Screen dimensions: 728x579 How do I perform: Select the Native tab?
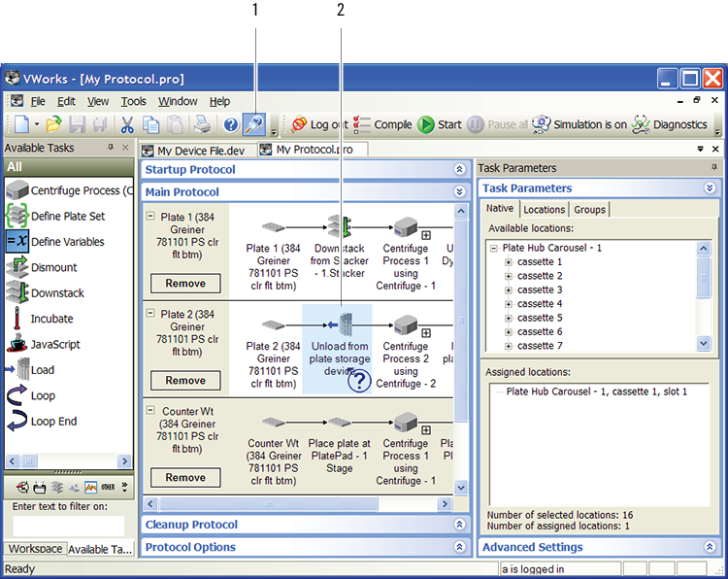pyautogui.click(x=500, y=209)
